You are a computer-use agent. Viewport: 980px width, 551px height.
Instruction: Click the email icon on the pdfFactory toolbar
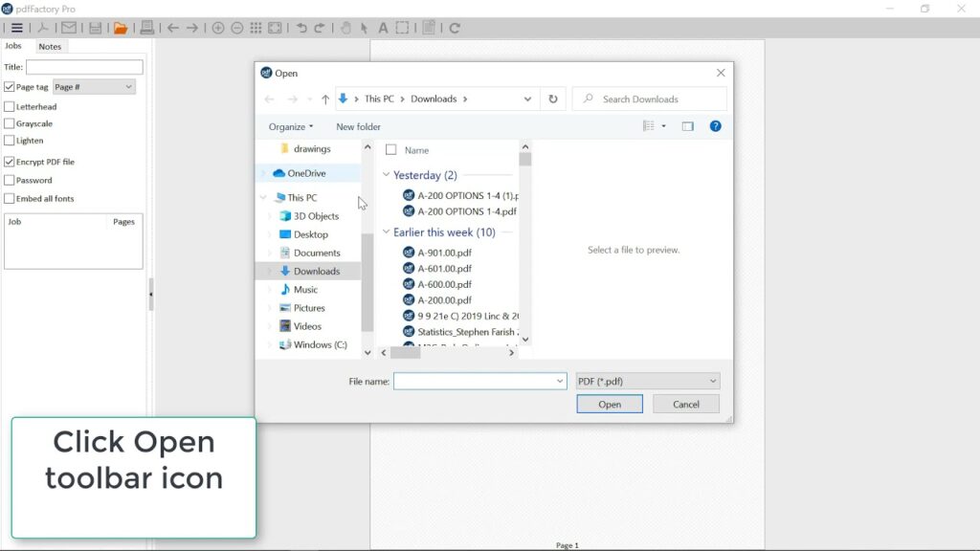[69, 28]
